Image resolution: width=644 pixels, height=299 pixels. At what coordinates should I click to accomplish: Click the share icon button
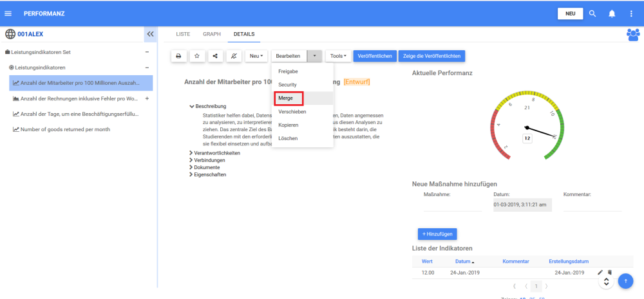215,56
